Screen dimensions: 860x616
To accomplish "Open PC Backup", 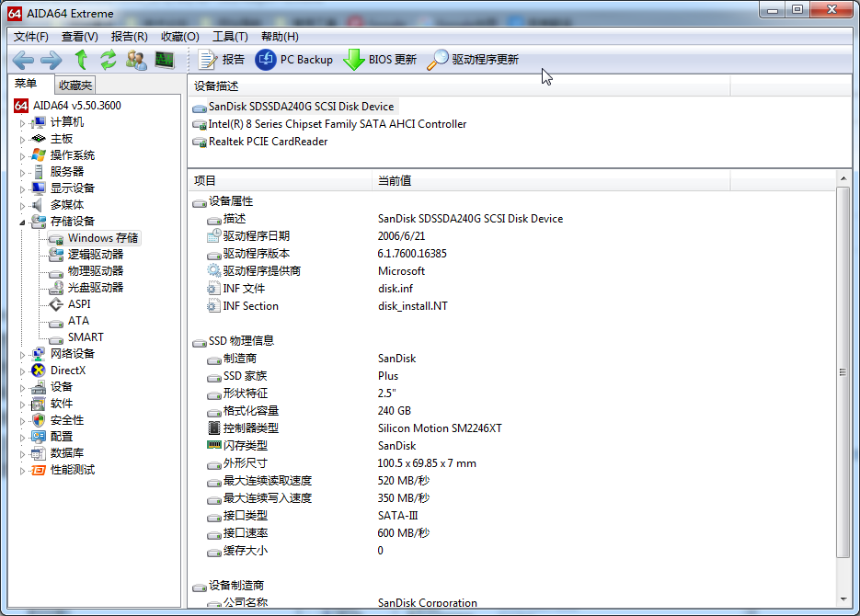I will (x=294, y=59).
